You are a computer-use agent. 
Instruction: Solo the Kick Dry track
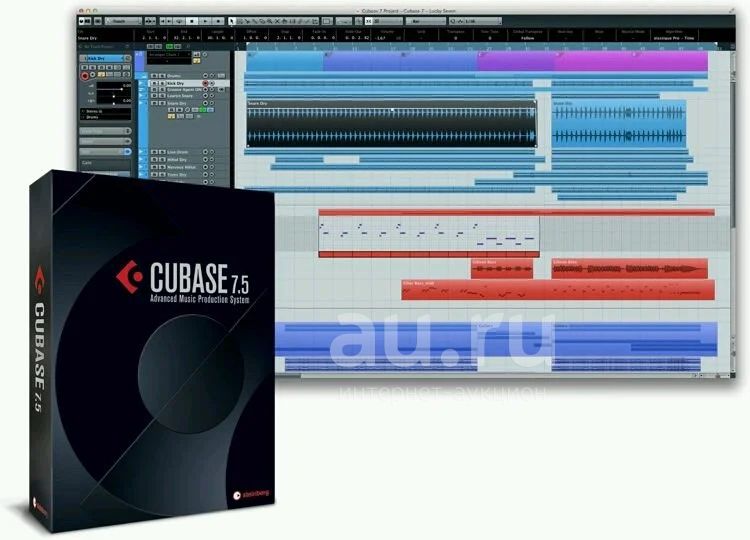tap(162, 83)
